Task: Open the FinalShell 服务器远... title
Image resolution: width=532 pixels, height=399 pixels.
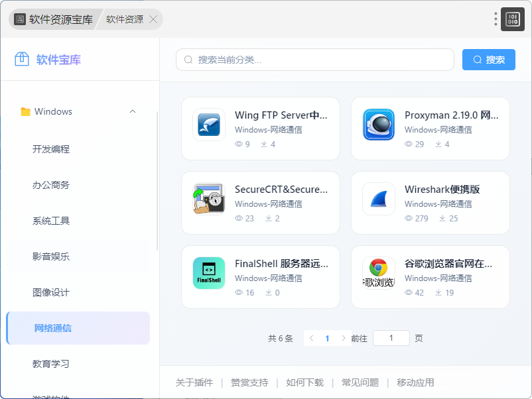Action: 282,263
